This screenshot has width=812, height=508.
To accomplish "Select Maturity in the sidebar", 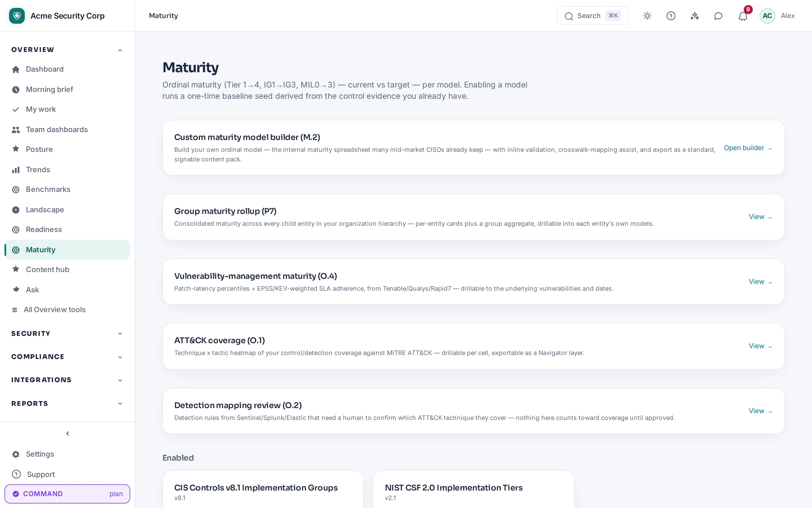I will click(67, 250).
